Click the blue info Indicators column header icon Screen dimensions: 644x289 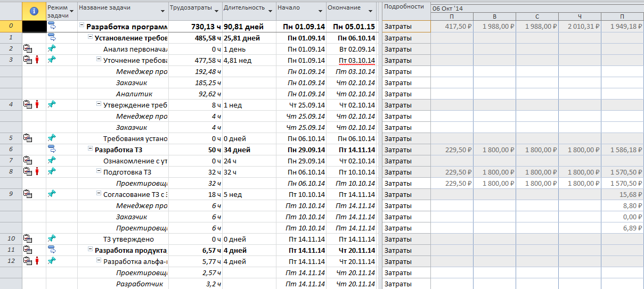[x=34, y=11]
